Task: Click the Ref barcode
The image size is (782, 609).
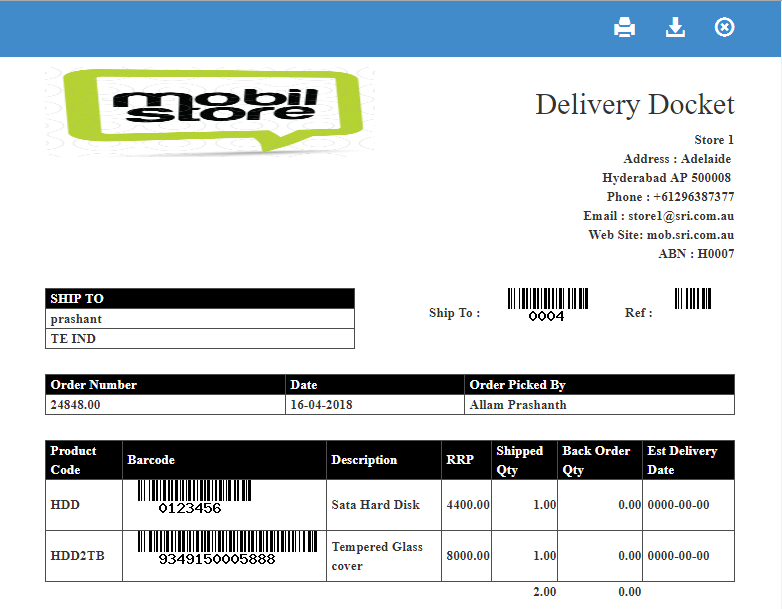Action: pos(693,298)
